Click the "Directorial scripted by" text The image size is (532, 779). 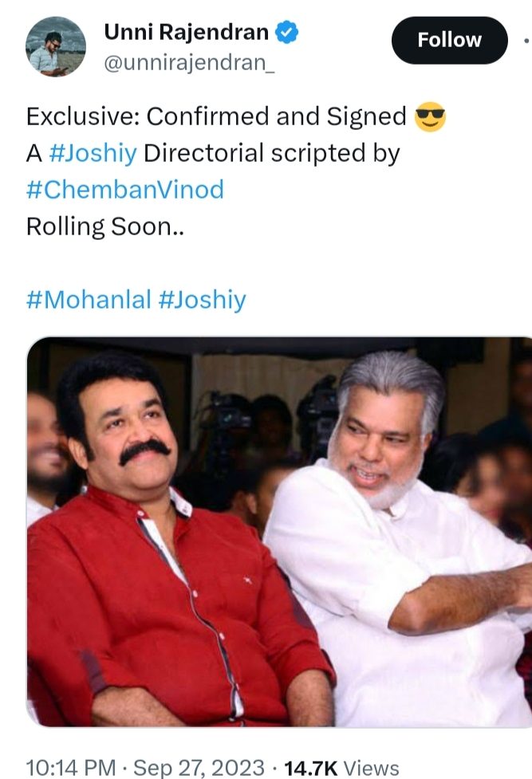(x=271, y=154)
